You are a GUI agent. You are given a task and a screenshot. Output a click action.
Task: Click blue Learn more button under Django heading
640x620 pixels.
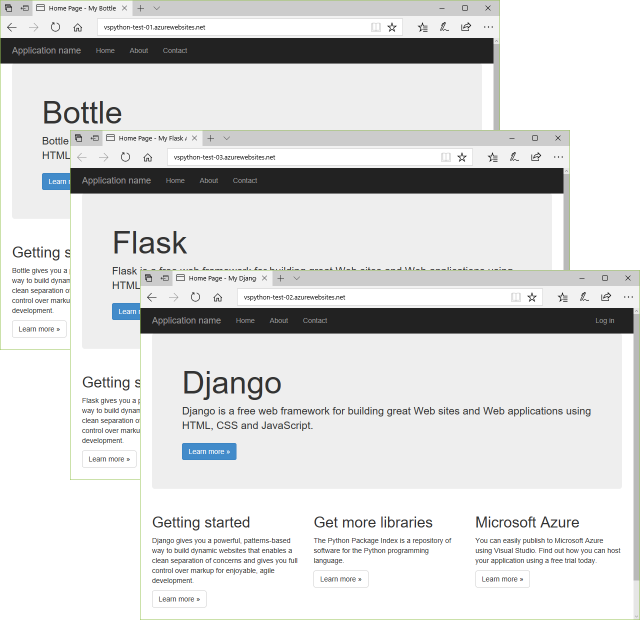[x=209, y=451]
